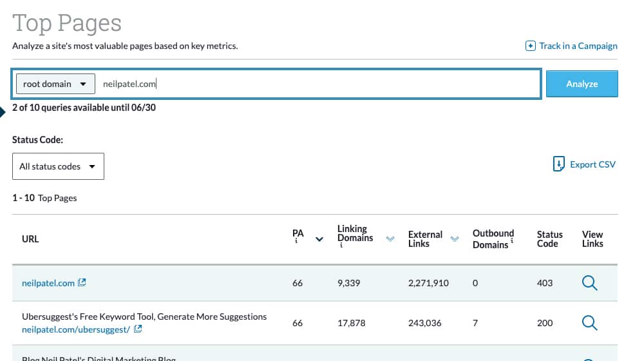Expand the All status codes dropdown

(58, 166)
